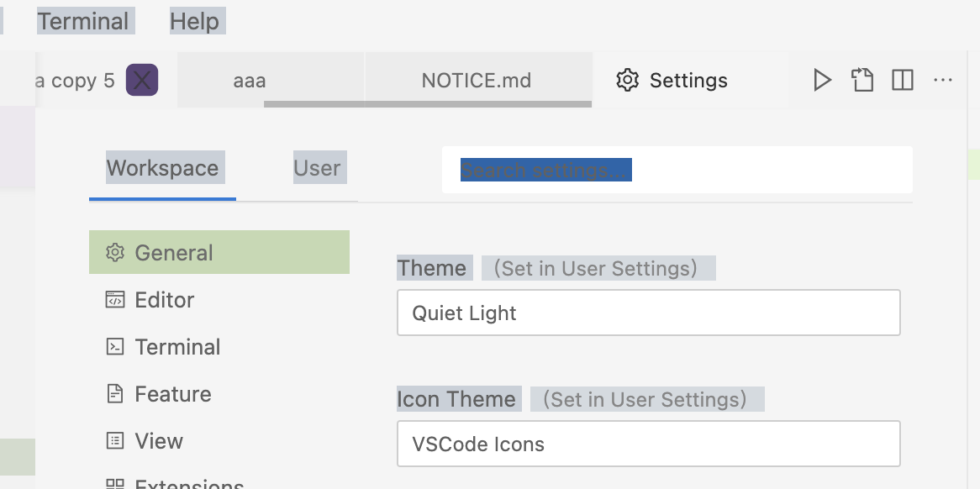Click the gear icon beside General
980x489 pixels.
pos(115,253)
